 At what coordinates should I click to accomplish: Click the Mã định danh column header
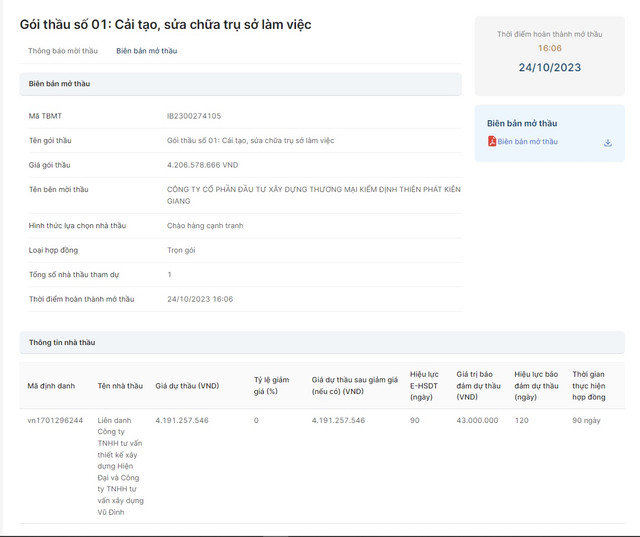click(51, 385)
